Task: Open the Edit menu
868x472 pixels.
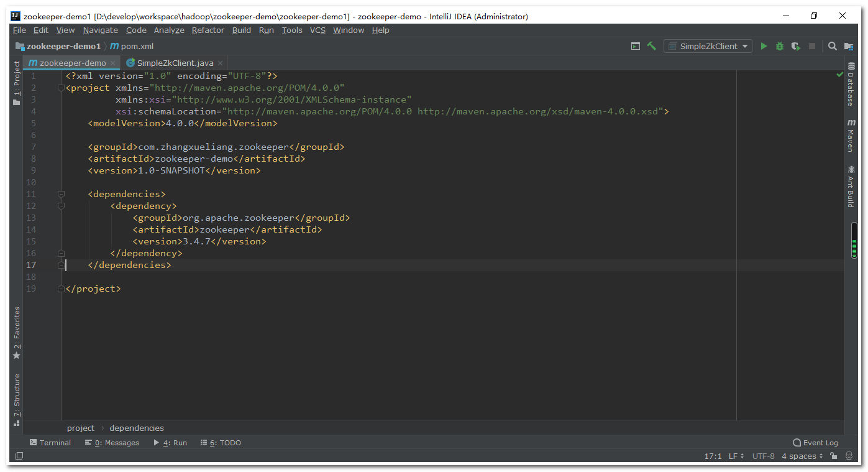Action: coord(41,30)
